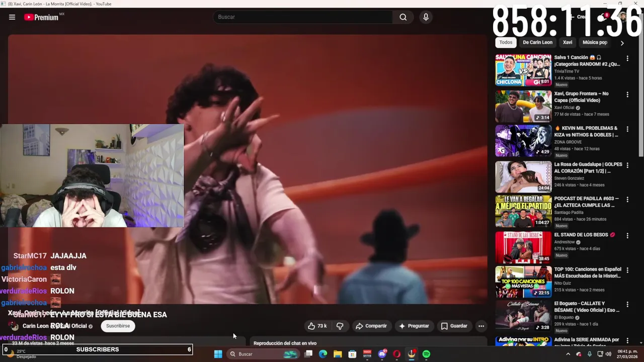Open options for La Rosa de Guadalupe

627,165
